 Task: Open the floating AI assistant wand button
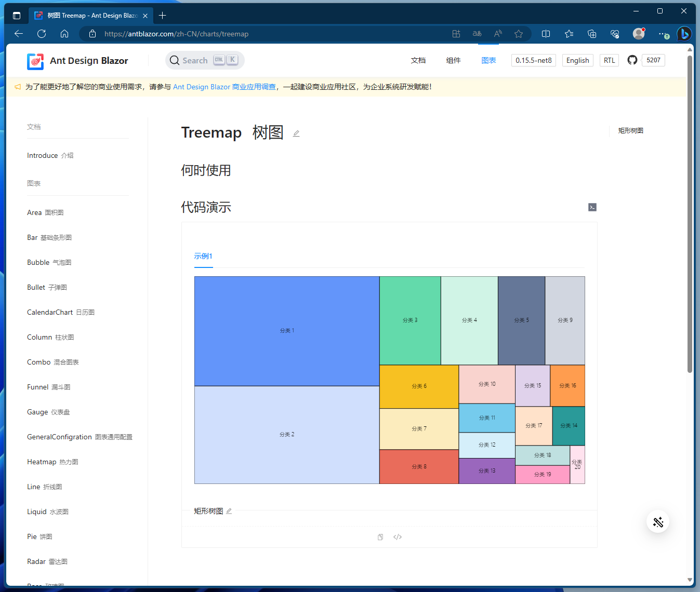pos(658,522)
